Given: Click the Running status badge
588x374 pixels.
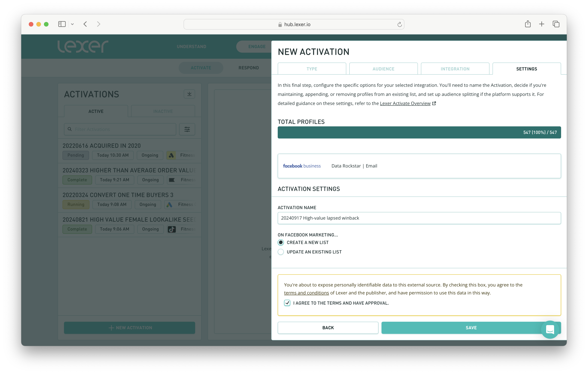Looking at the screenshot, I should pos(76,204).
